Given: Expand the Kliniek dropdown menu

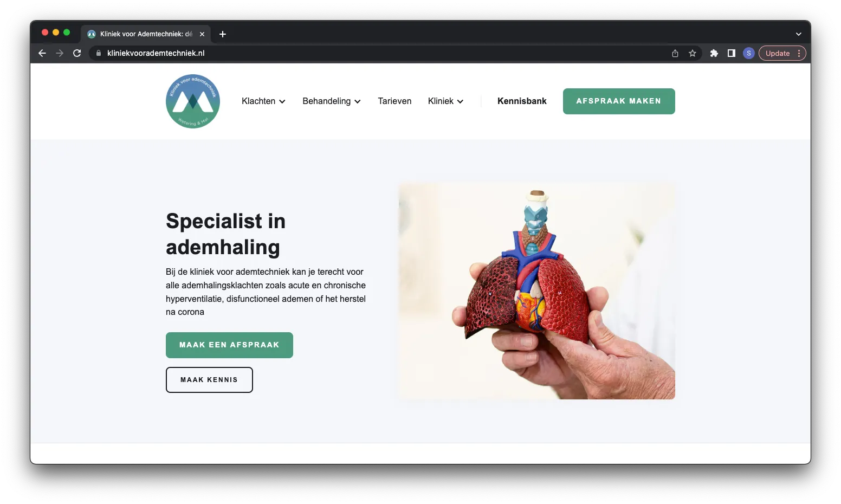Looking at the screenshot, I should pyautogui.click(x=445, y=101).
